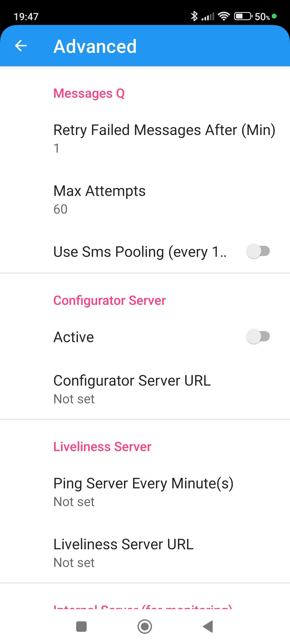Open recent apps with square button
The image size is (290, 644).
click(81, 627)
